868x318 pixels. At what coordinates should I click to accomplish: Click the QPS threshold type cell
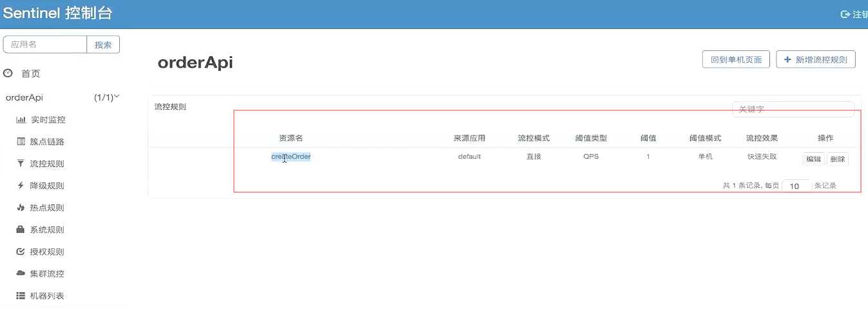(x=591, y=157)
